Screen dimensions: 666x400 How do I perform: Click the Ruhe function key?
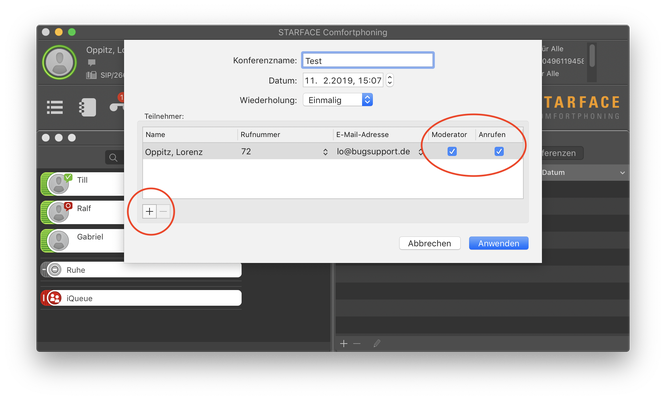[141, 270]
